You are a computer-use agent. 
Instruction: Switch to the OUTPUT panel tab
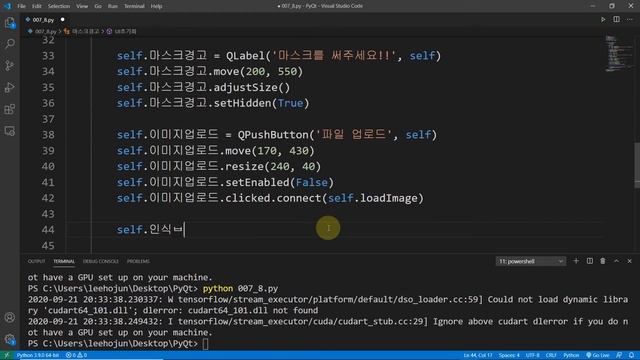[36, 261]
